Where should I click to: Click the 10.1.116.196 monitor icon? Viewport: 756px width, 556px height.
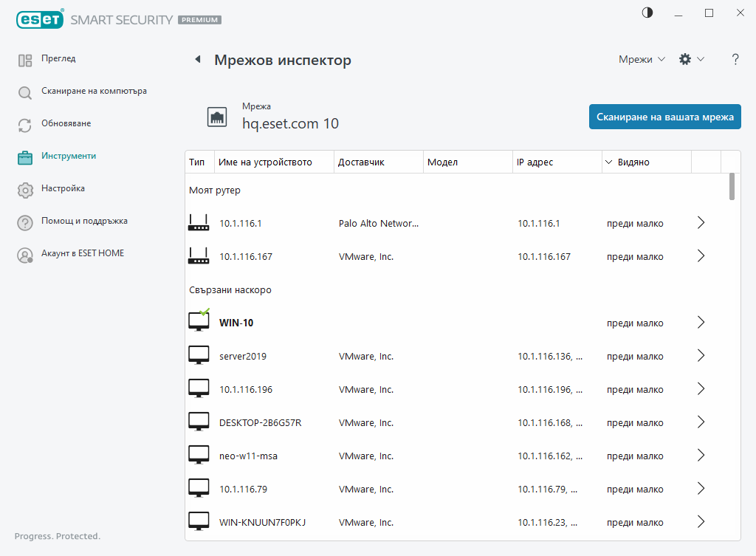point(199,388)
